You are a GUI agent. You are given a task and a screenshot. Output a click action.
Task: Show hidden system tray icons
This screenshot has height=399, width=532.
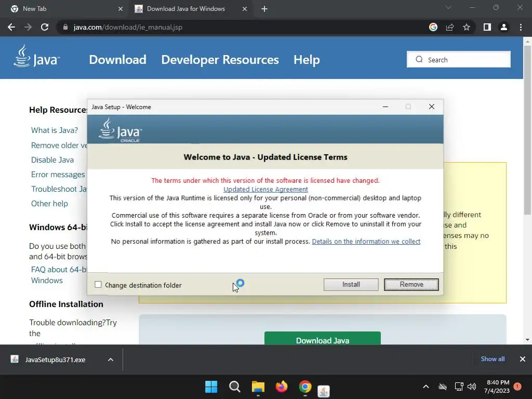point(426,387)
